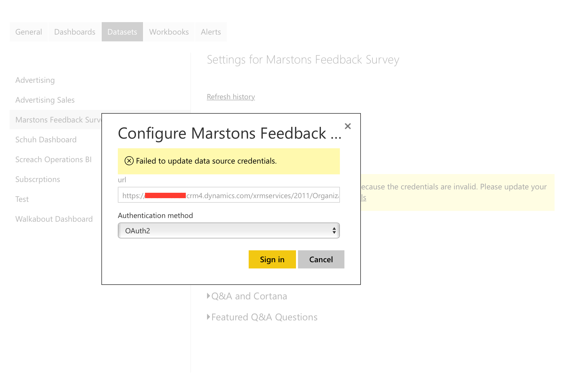Open the Workbooks tab
Screen dimensions: 588x381
point(169,32)
